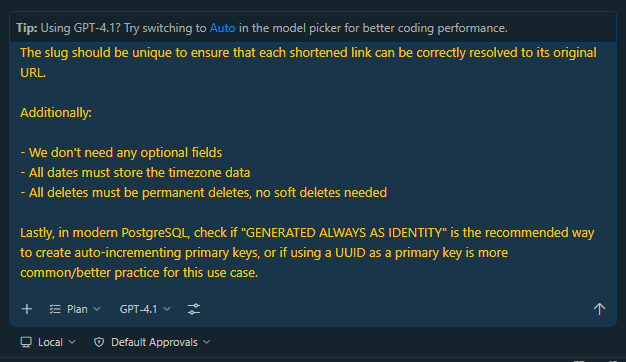626x362 pixels.
Task: Open the configure tools sliders icon
Action: point(194,309)
